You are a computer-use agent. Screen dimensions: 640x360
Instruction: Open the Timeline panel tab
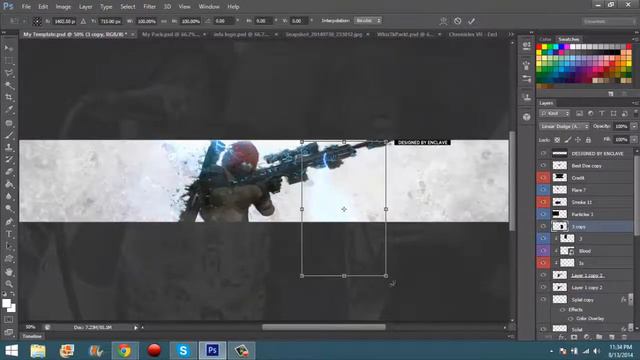(x=32, y=336)
